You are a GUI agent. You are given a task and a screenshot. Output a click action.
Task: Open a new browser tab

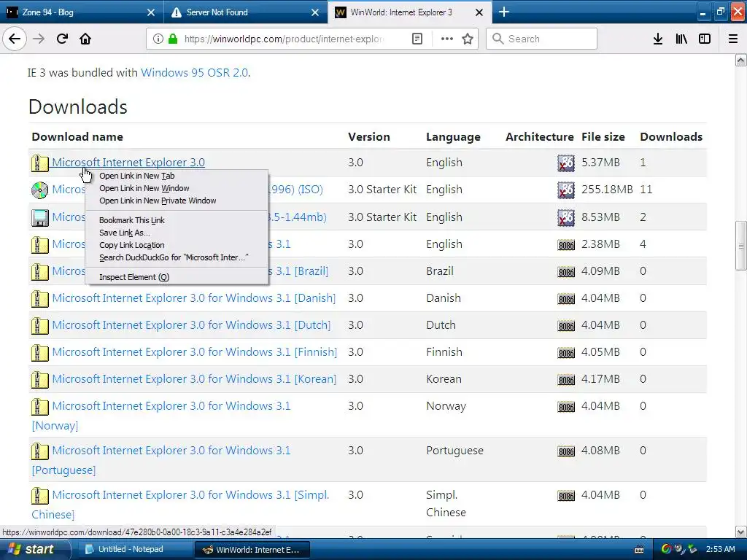pos(504,12)
